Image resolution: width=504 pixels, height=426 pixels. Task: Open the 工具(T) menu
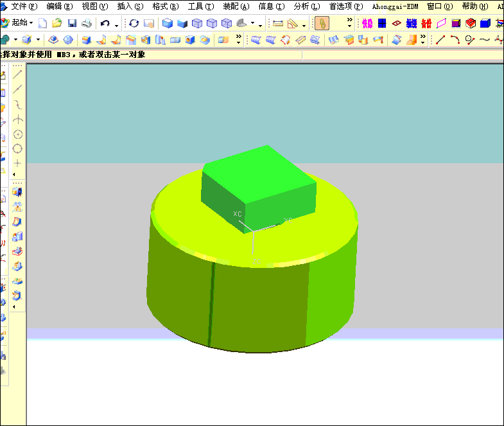201,6
